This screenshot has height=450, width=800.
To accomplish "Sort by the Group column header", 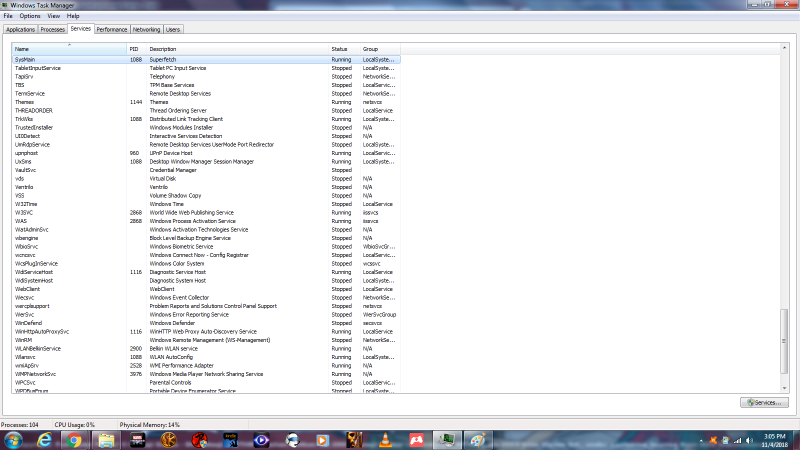I will click(380, 49).
